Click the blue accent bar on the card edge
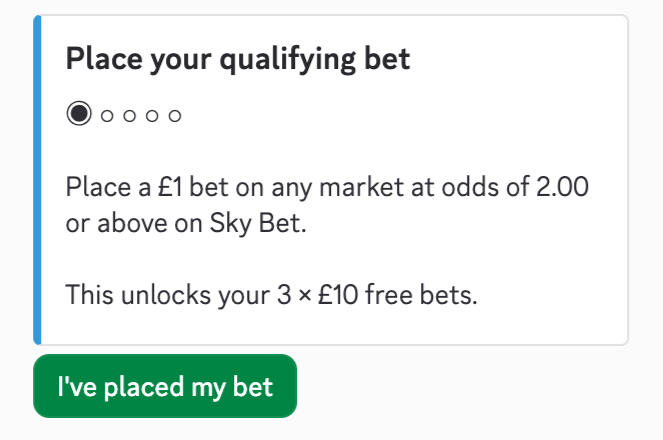 click(37, 180)
